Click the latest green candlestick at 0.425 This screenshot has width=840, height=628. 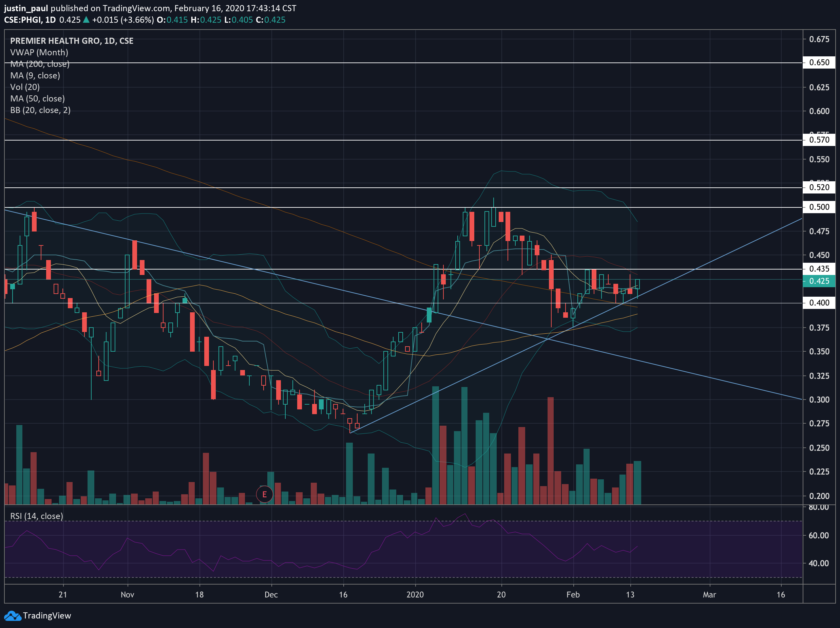click(x=637, y=284)
